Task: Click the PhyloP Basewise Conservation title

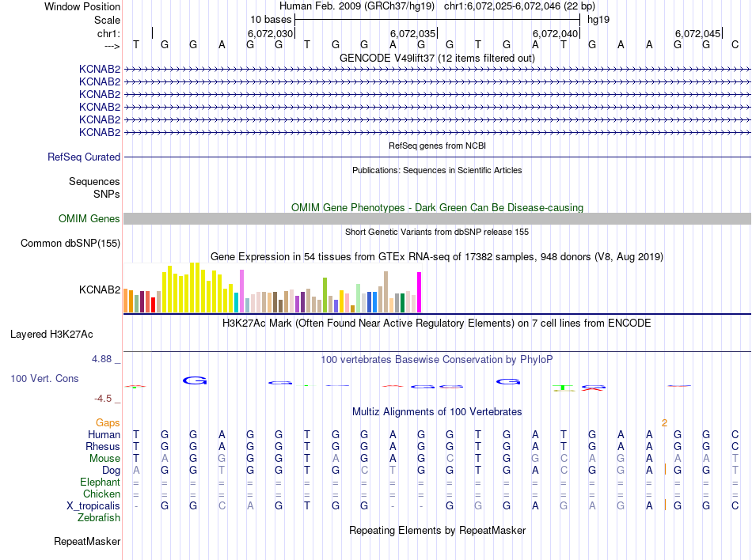Action: coord(437,360)
